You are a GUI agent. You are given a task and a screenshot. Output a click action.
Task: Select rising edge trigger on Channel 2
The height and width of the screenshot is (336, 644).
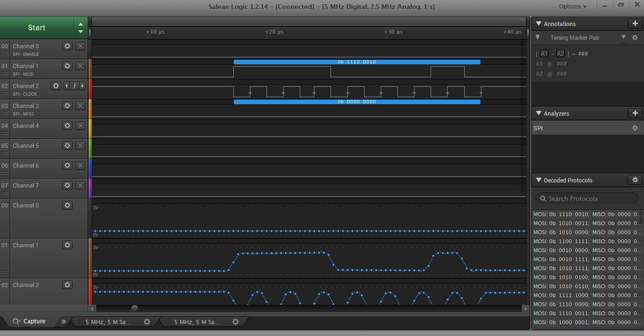(74, 86)
